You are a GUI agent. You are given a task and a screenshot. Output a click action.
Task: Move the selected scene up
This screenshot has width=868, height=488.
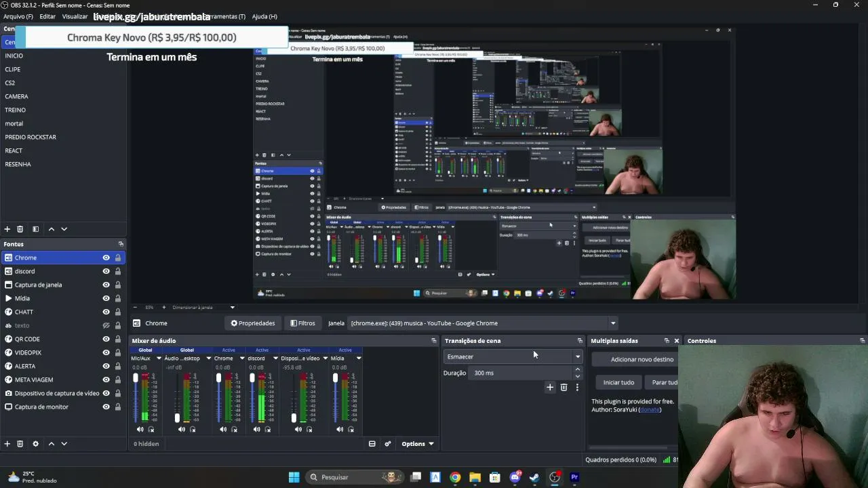51,229
